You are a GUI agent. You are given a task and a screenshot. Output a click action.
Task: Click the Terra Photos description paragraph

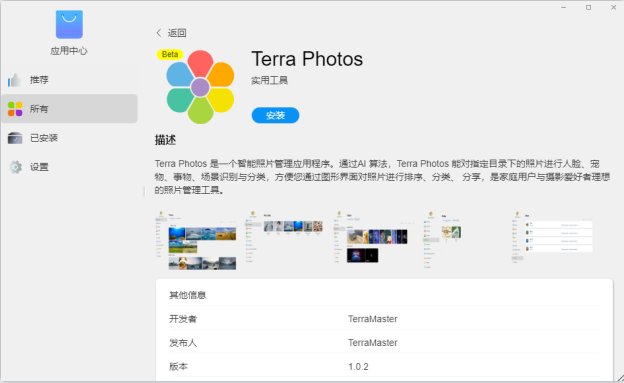click(x=382, y=177)
